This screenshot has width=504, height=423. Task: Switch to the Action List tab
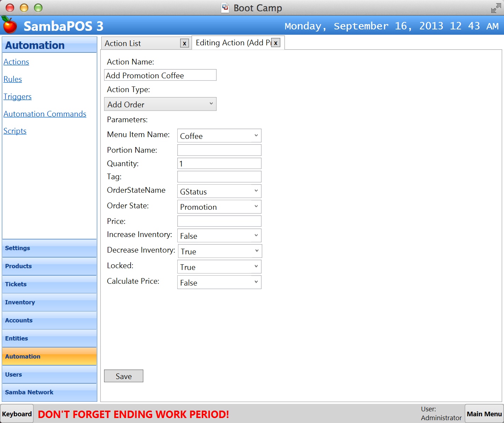tap(142, 43)
